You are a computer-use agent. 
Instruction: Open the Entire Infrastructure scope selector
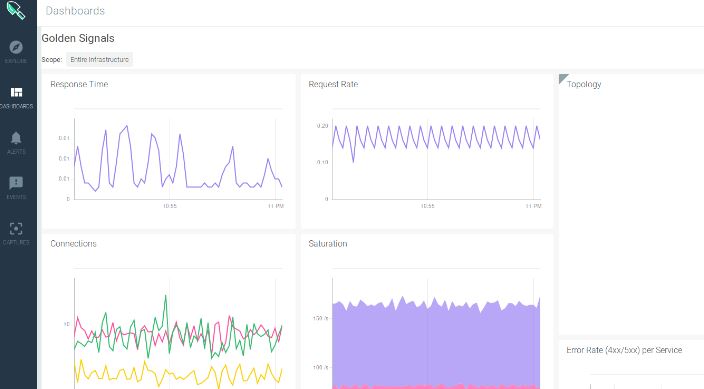point(99,59)
